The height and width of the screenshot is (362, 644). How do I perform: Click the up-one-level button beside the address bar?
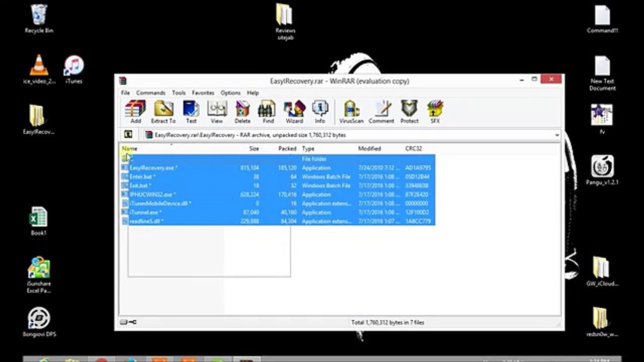[128, 135]
